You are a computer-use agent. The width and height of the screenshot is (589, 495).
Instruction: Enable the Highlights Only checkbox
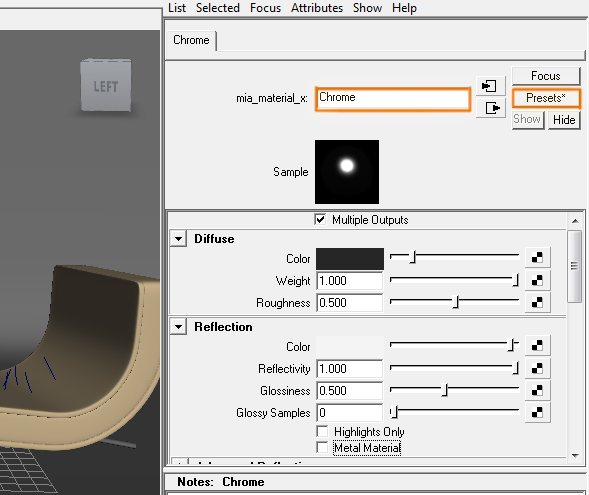tap(322, 431)
